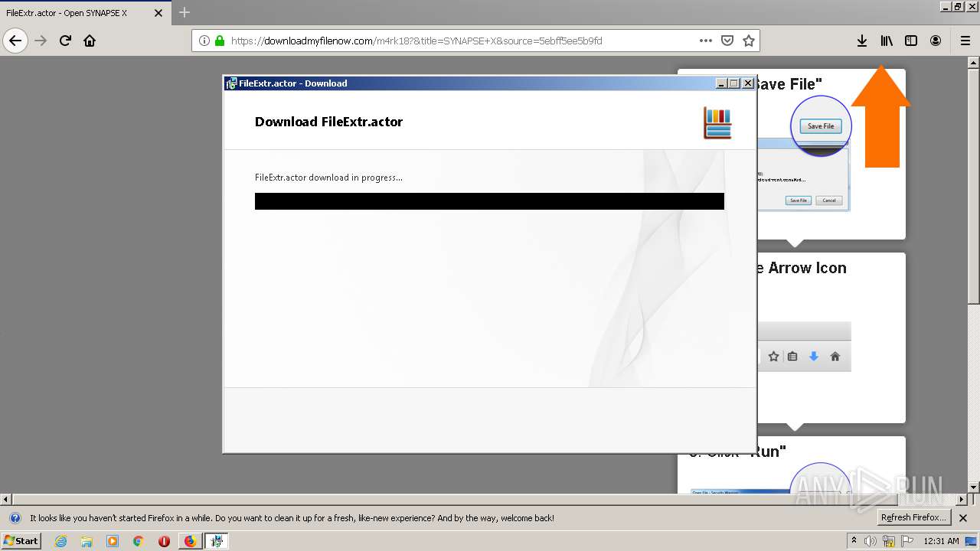980x551 pixels.
Task: Click the forward navigation arrow
Action: click(41, 41)
